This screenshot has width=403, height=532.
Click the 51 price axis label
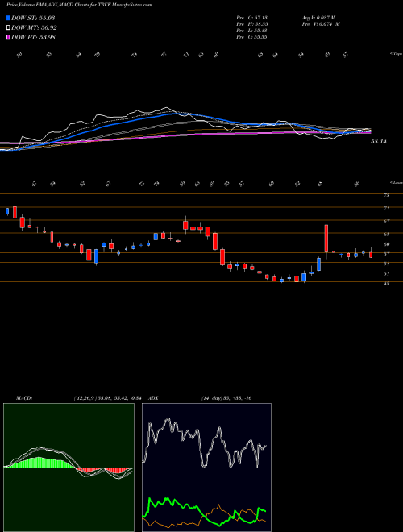pyautogui.click(x=387, y=273)
